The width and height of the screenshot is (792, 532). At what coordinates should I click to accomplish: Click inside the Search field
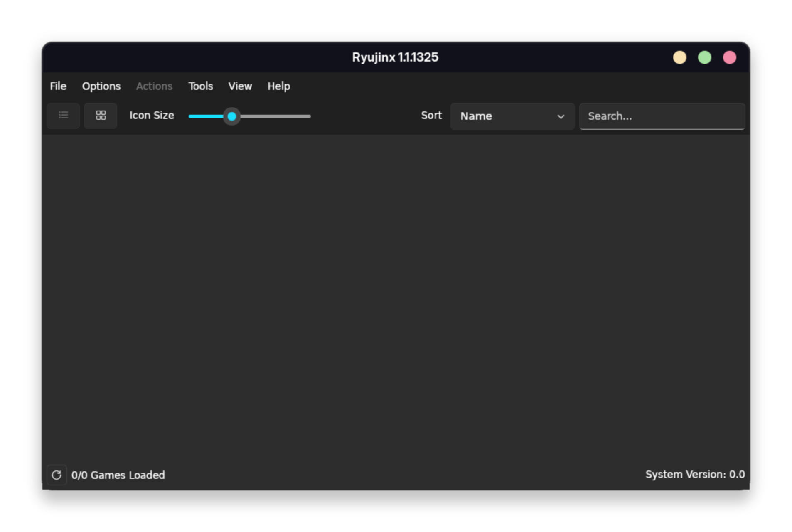662,116
